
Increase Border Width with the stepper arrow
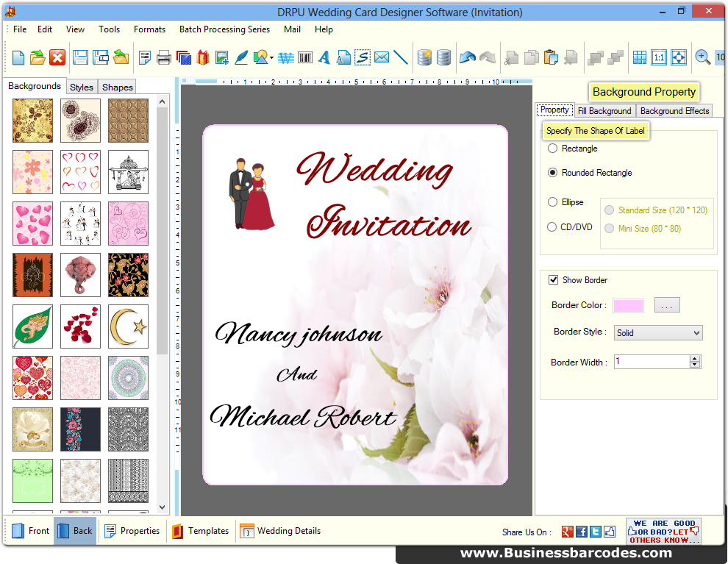695,357
